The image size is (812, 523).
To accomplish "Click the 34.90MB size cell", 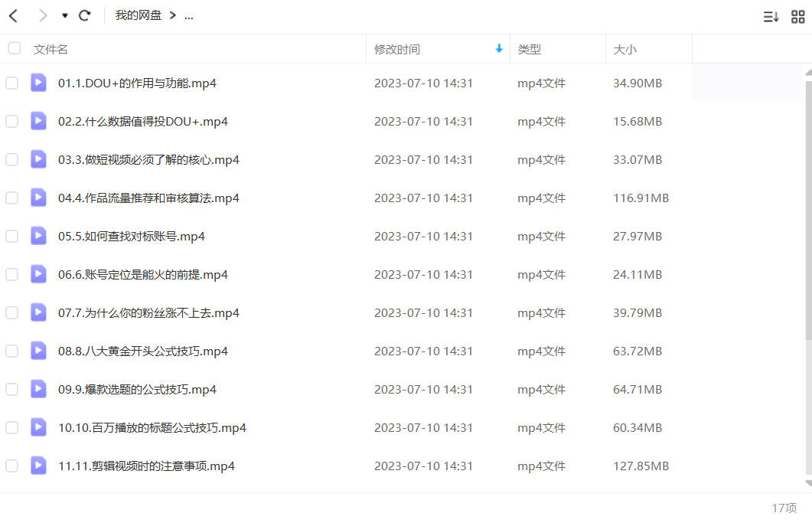I will click(638, 83).
